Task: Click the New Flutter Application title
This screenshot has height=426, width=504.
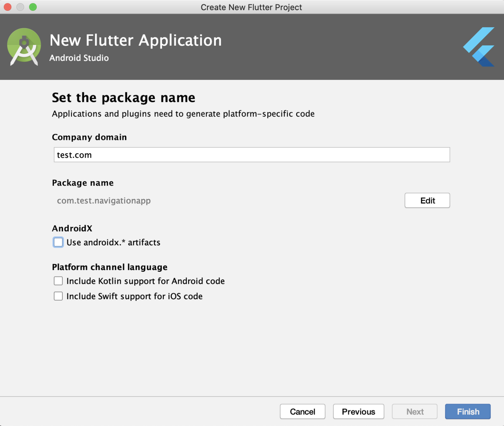Action: coord(136,40)
